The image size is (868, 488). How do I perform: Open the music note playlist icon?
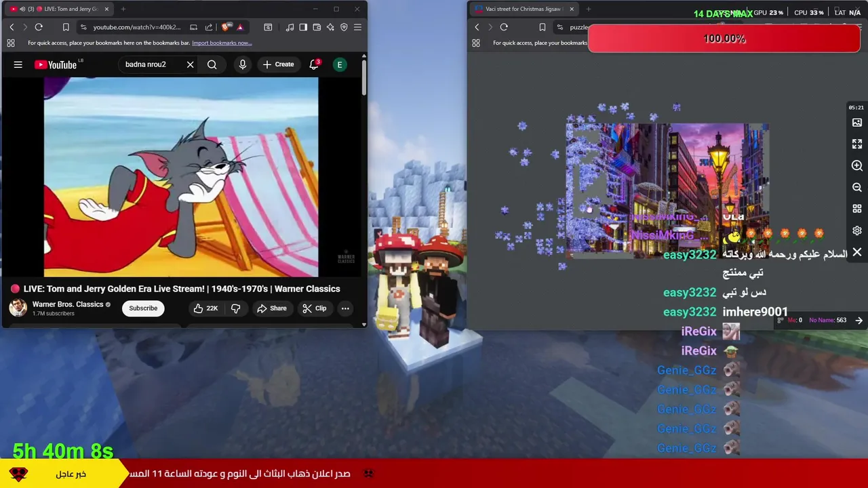pos(290,27)
